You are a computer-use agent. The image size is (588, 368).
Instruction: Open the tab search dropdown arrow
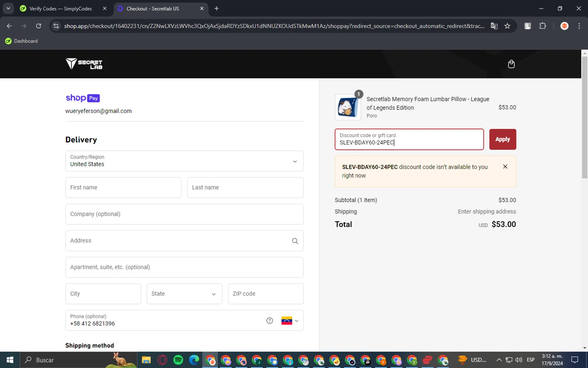tap(8, 9)
